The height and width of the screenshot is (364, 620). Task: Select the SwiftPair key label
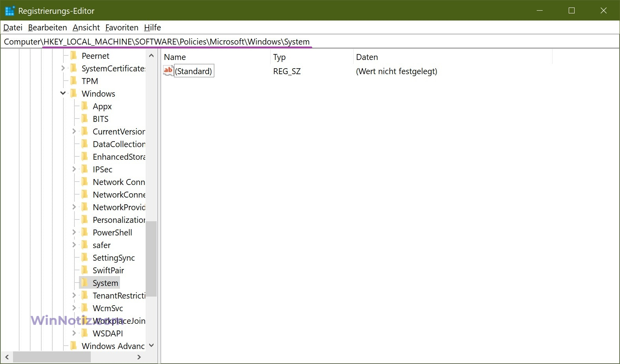tap(108, 270)
